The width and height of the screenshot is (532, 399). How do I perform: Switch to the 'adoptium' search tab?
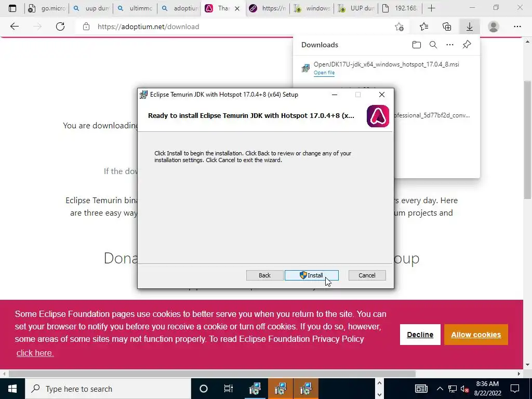coord(179,8)
